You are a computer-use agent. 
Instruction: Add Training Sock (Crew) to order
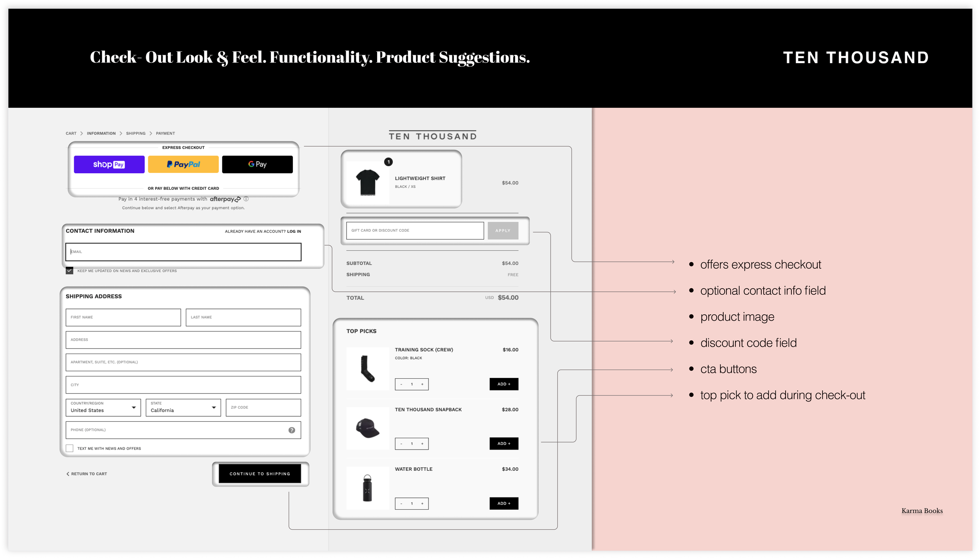(x=504, y=384)
